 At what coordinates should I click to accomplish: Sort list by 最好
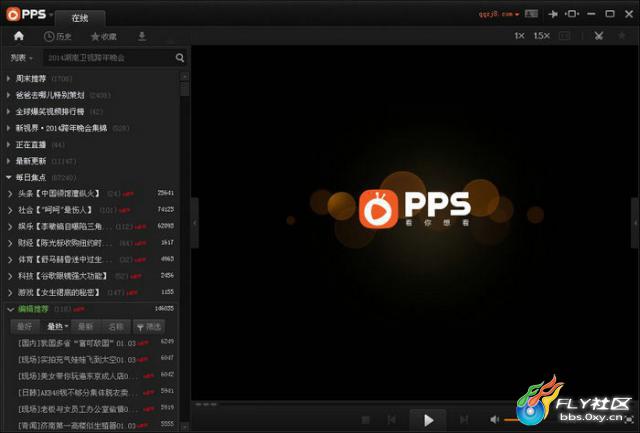24,327
